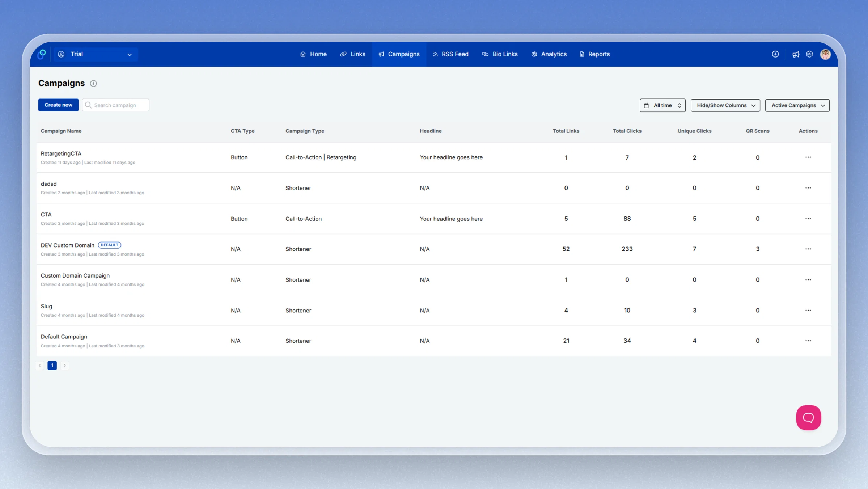Open the All time date filter

(x=662, y=105)
